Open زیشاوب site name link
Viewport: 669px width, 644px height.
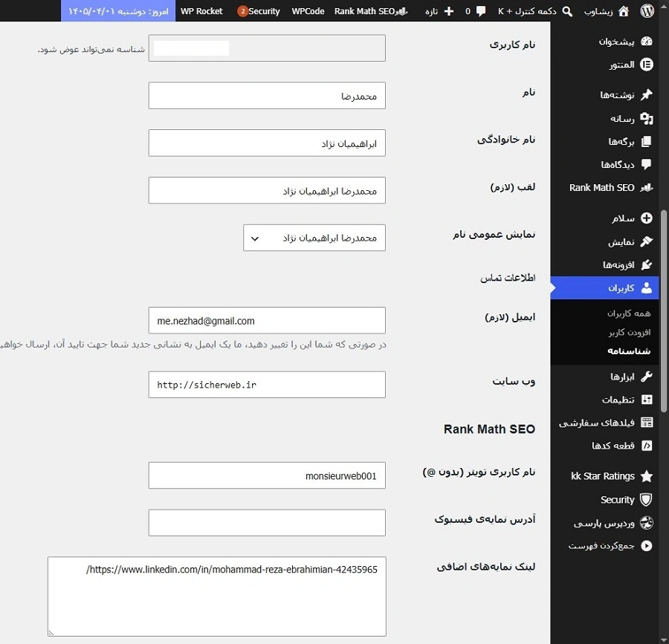(607, 11)
